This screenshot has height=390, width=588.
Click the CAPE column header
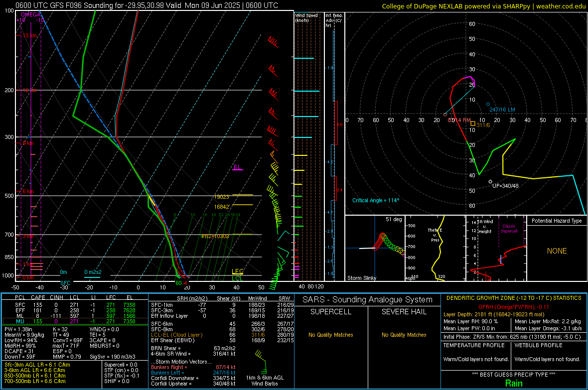click(x=38, y=297)
